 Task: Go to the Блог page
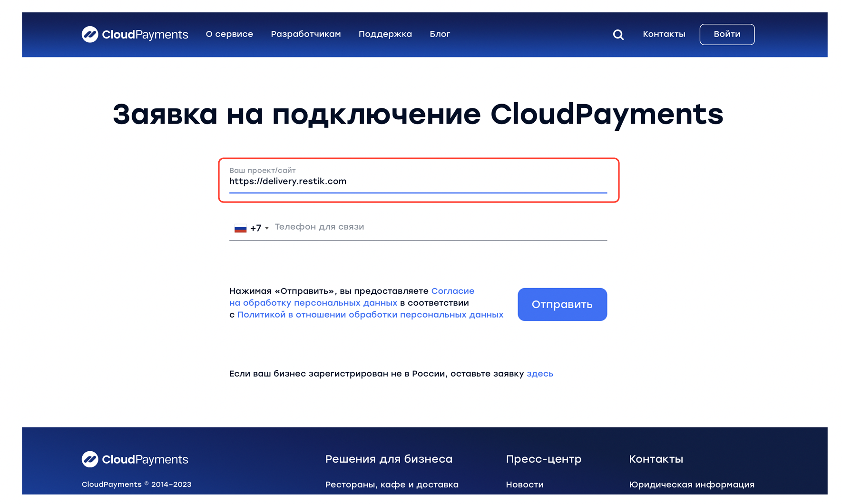pos(440,34)
